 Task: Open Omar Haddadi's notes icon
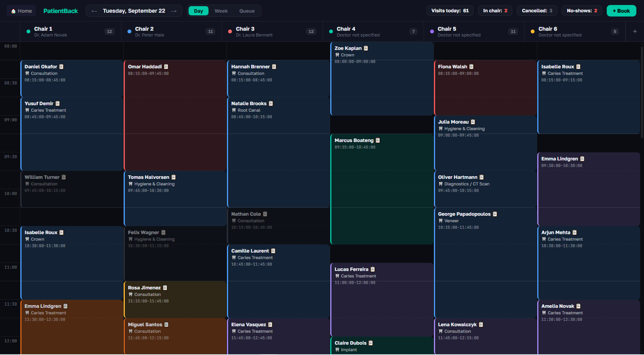pos(166,67)
